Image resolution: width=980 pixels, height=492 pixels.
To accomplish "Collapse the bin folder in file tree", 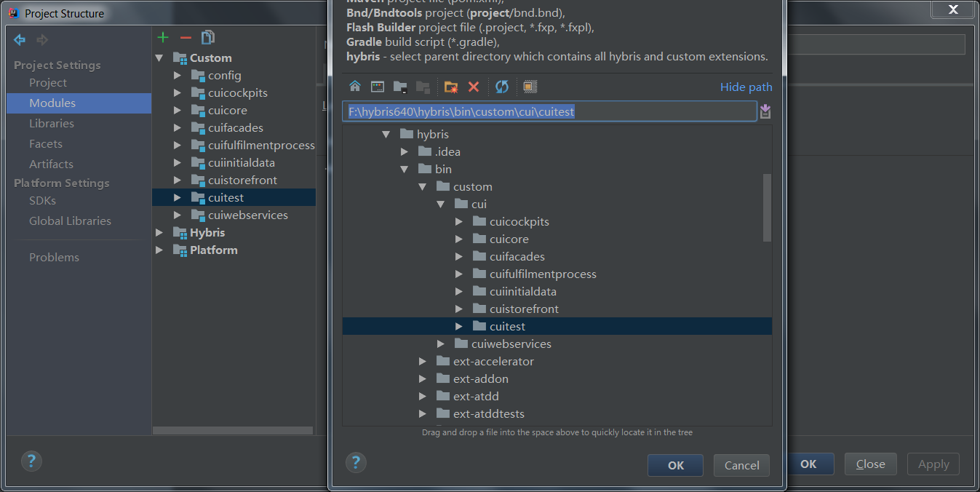I will [404, 170].
